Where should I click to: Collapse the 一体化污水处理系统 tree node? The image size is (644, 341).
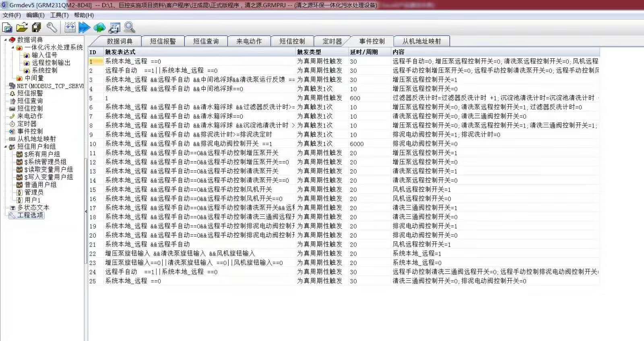click(x=12, y=47)
